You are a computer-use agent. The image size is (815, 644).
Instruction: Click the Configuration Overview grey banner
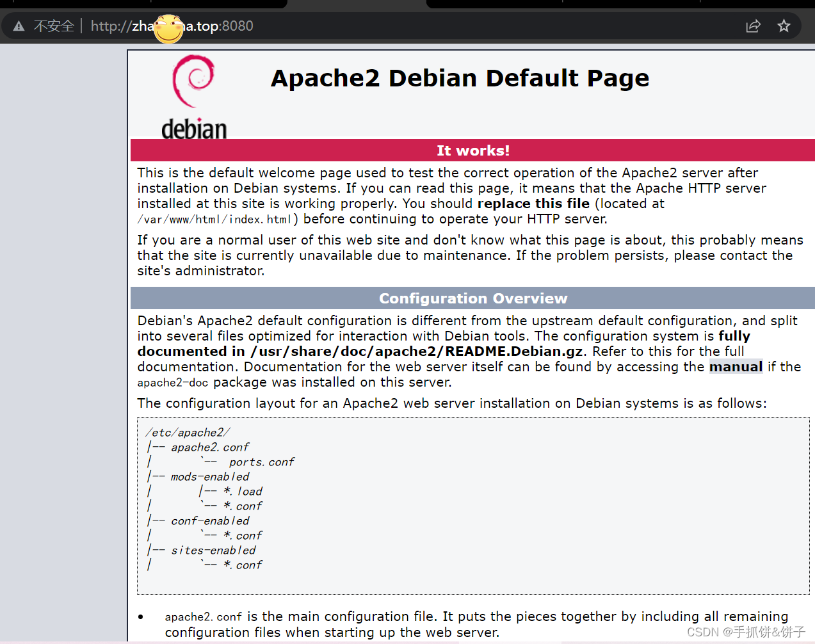[x=472, y=298]
